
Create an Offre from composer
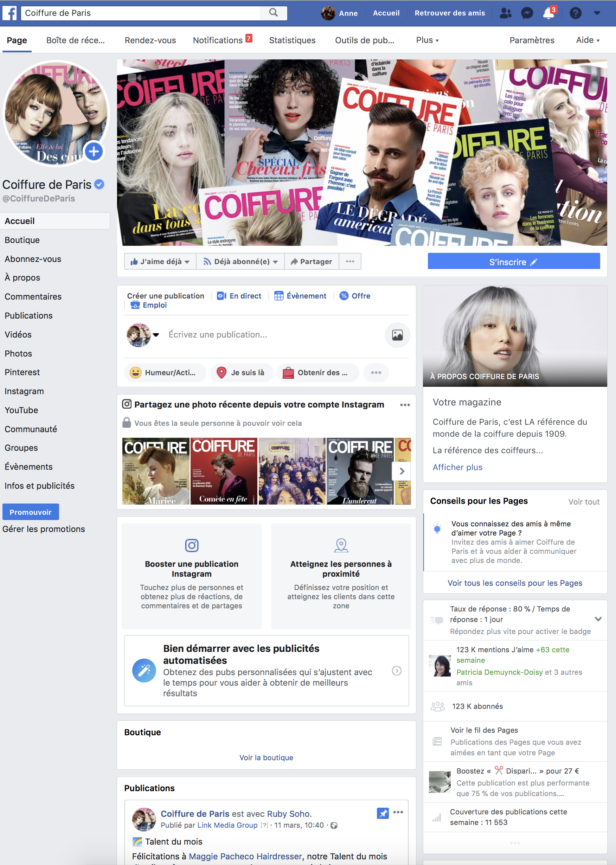355,296
